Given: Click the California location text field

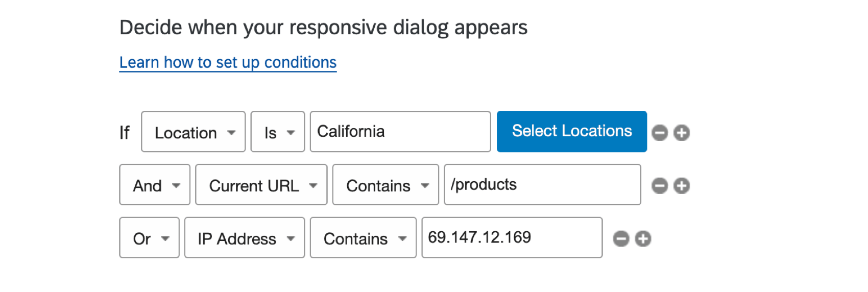Looking at the screenshot, I should click(400, 132).
